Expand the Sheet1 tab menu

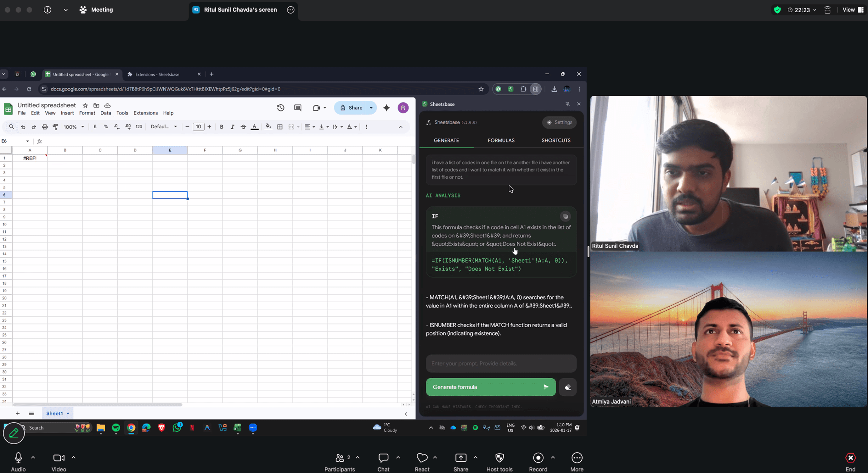68,413
